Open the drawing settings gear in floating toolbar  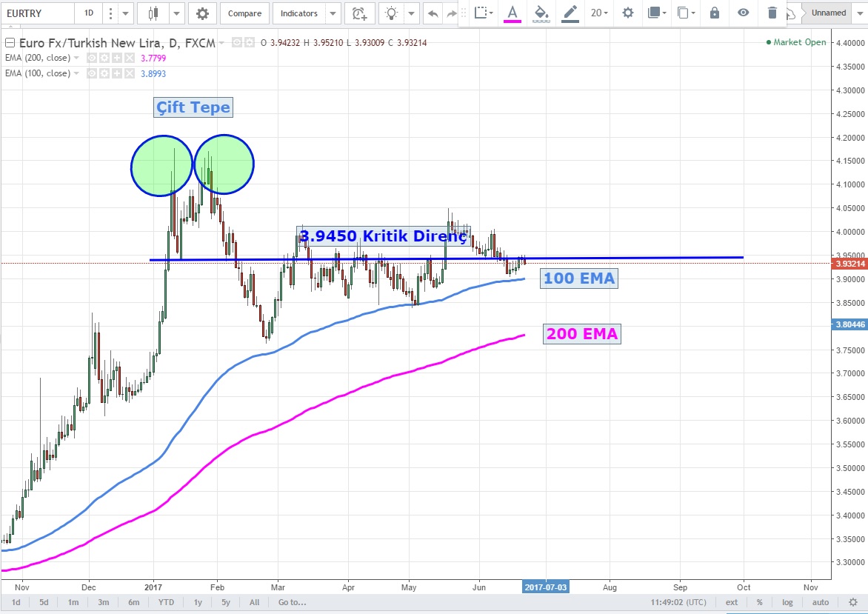pyautogui.click(x=628, y=13)
